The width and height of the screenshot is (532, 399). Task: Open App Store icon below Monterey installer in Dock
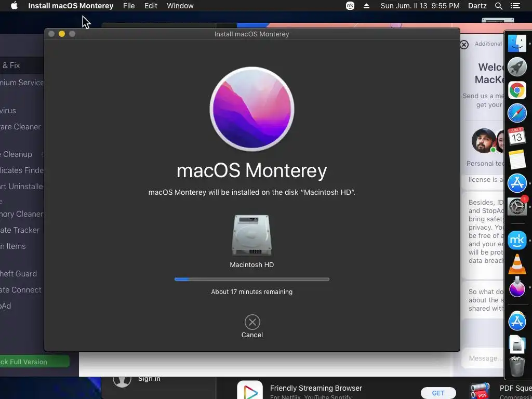point(517,321)
